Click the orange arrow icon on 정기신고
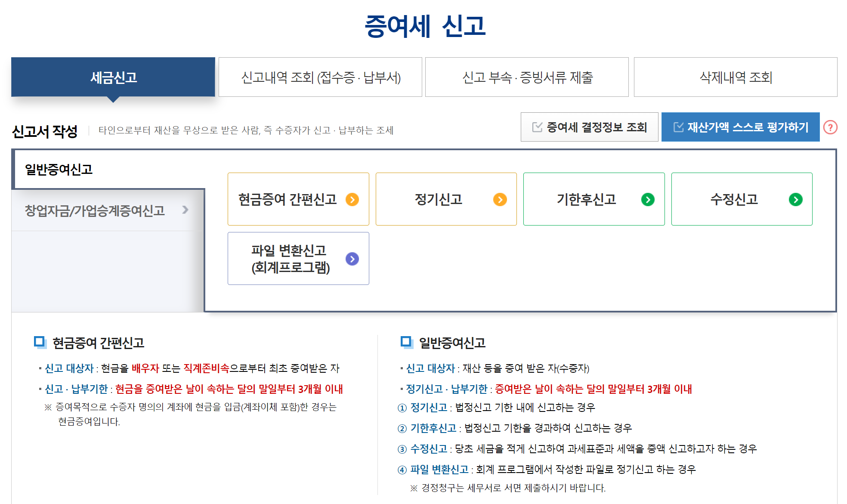Viewport: 847px width, 504px height. (x=500, y=199)
